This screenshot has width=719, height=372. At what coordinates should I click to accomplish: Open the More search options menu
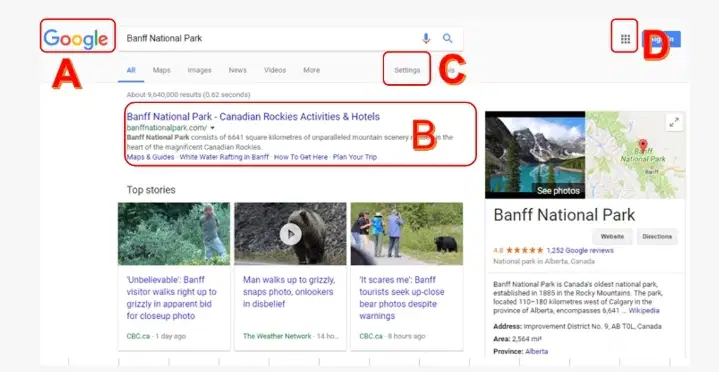coord(311,70)
